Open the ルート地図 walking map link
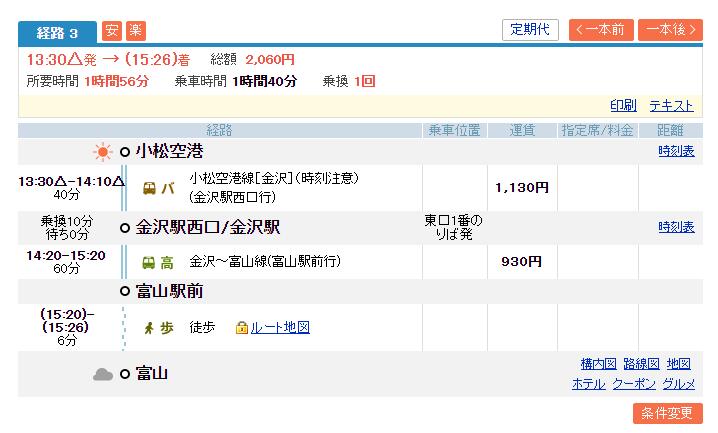718x433 pixels. click(279, 327)
